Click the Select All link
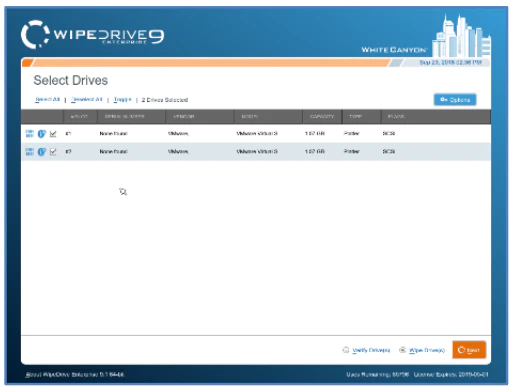519x392 pixels. tap(47, 100)
